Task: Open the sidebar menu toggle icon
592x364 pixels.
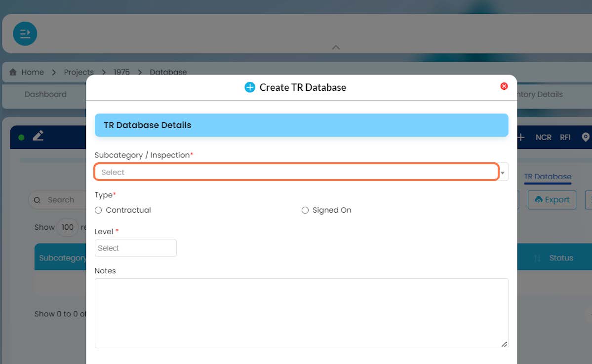Action: pos(25,34)
